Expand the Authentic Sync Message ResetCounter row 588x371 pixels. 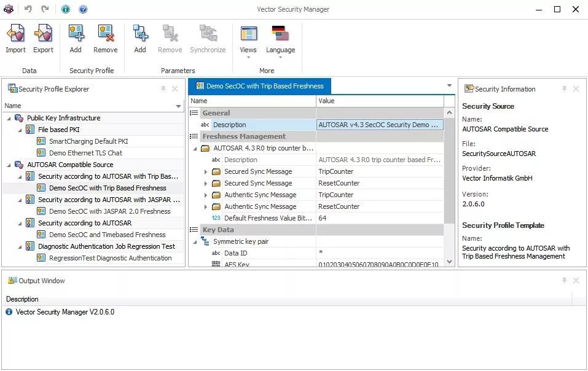205,207
